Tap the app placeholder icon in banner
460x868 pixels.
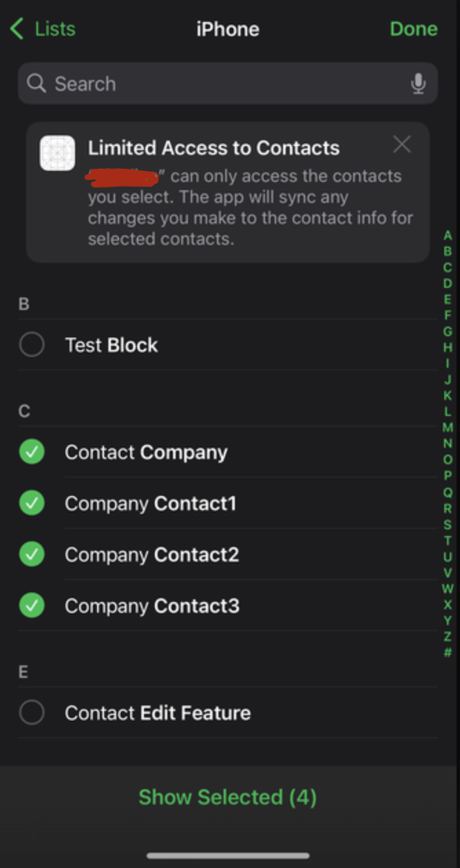57,153
